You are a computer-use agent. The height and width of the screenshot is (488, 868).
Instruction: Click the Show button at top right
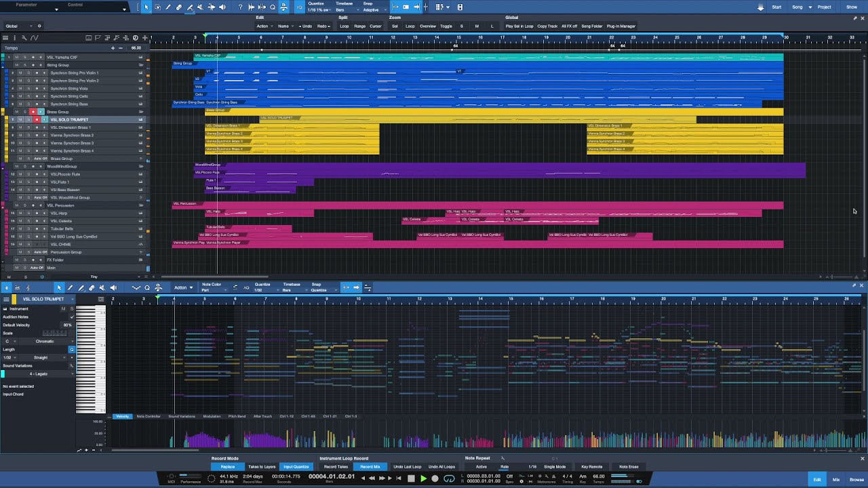pyautogui.click(x=852, y=7)
